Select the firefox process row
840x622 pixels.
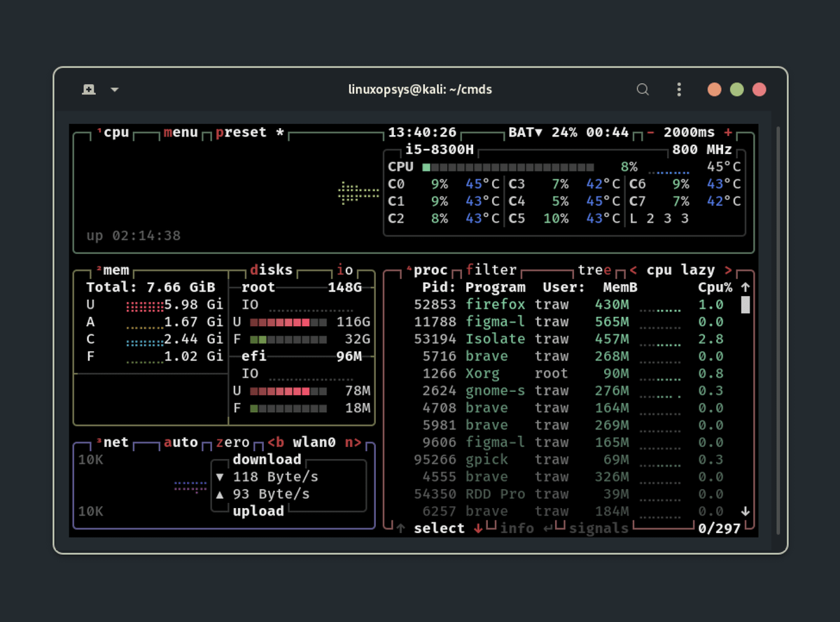(495, 304)
